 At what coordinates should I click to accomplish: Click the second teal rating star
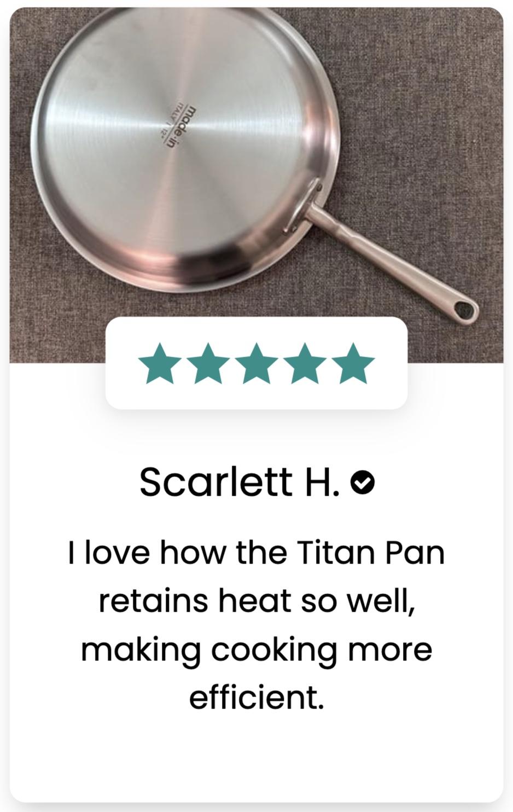point(208,363)
